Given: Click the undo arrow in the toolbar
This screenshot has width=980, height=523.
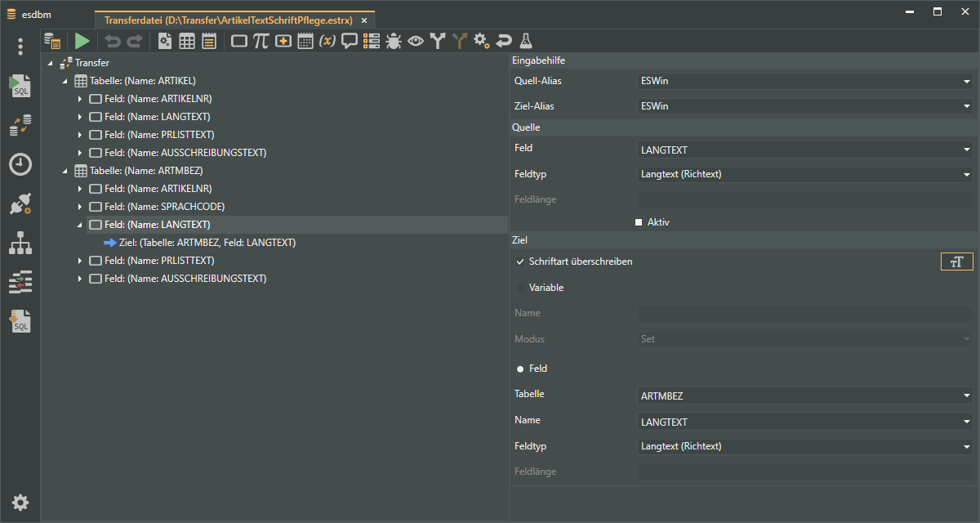Looking at the screenshot, I should [x=113, y=41].
